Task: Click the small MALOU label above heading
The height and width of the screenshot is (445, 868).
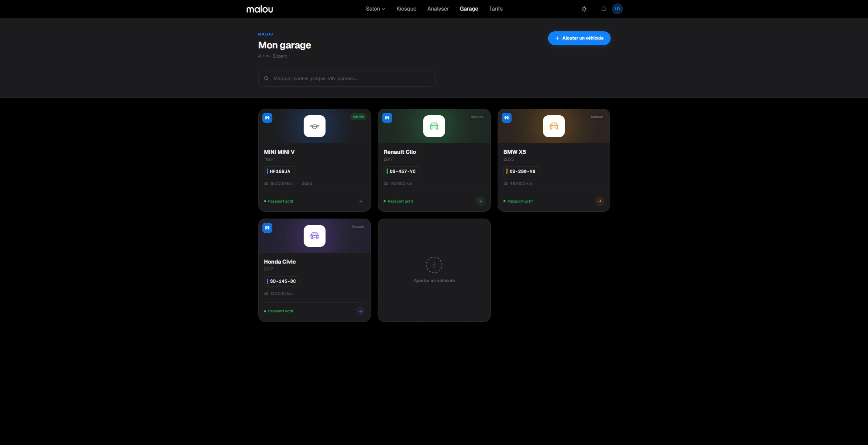Action: click(x=266, y=34)
